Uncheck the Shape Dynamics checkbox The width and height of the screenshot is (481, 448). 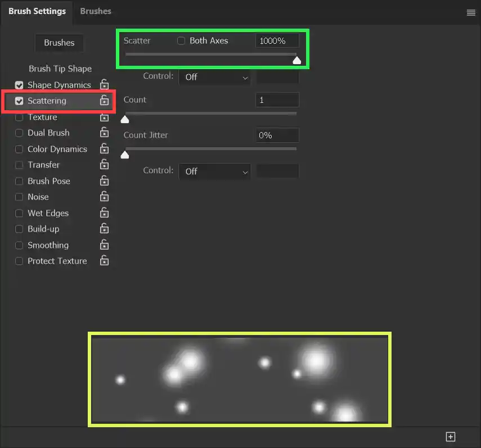click(x=19, y=85)
